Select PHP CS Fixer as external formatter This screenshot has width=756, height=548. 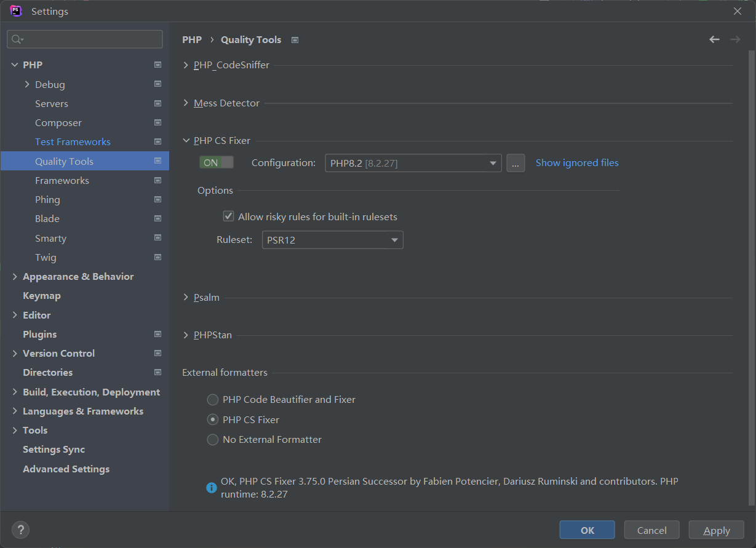point(213,419)
